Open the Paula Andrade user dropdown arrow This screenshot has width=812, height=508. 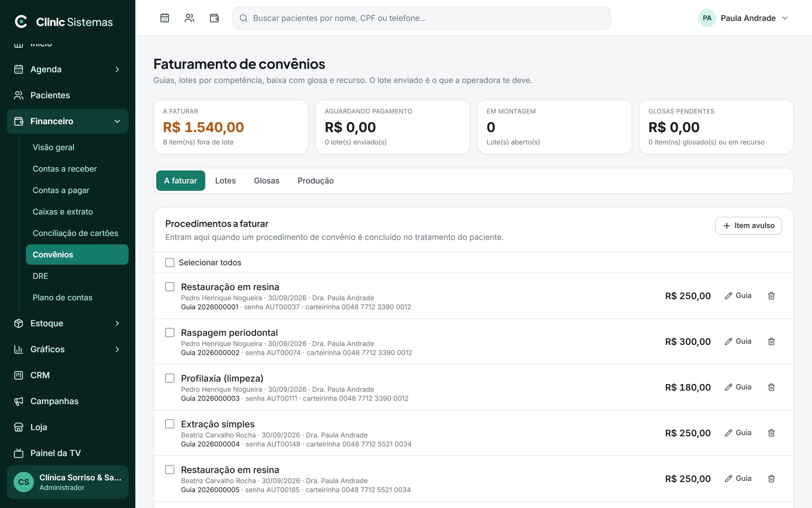click(785, 18)
